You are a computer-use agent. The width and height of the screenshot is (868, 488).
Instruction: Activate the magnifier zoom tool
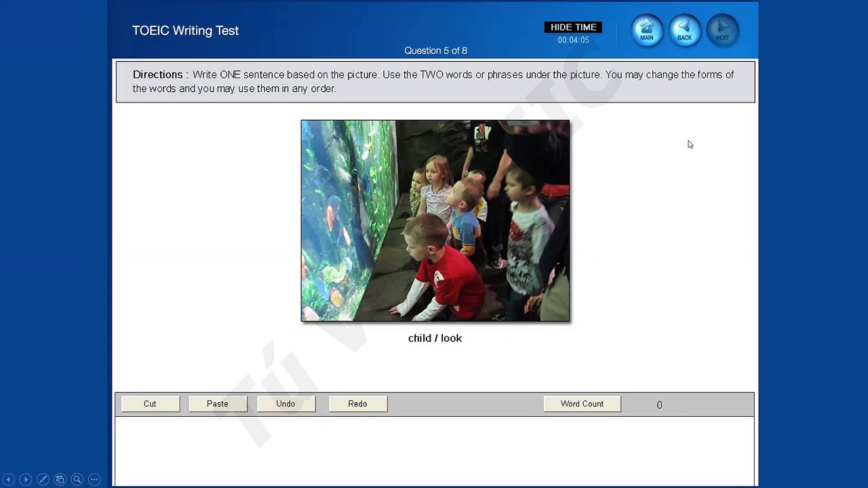tap(77, 479)
